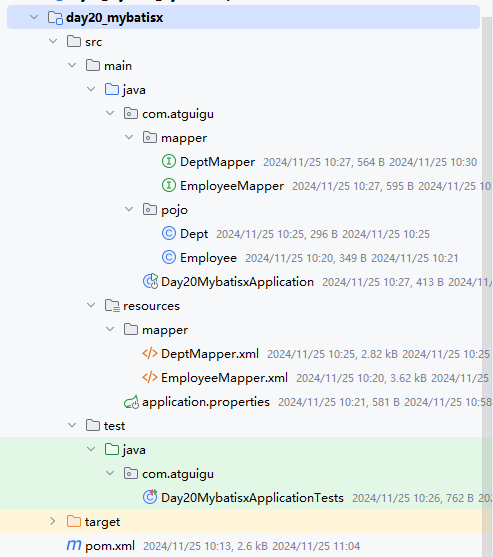Click the DeptMapper.xml file icon
This screenshot has height=557, width=493.
pos(150,353)
